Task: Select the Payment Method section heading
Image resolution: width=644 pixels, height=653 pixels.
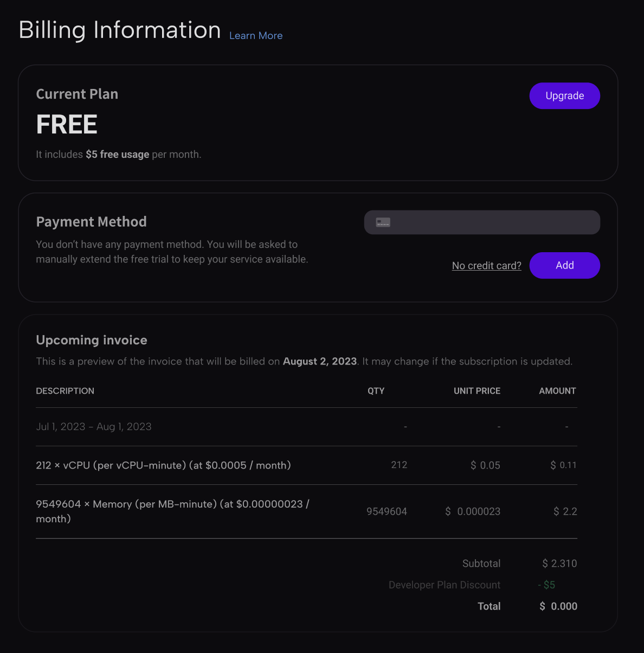Action: (91, 222)
